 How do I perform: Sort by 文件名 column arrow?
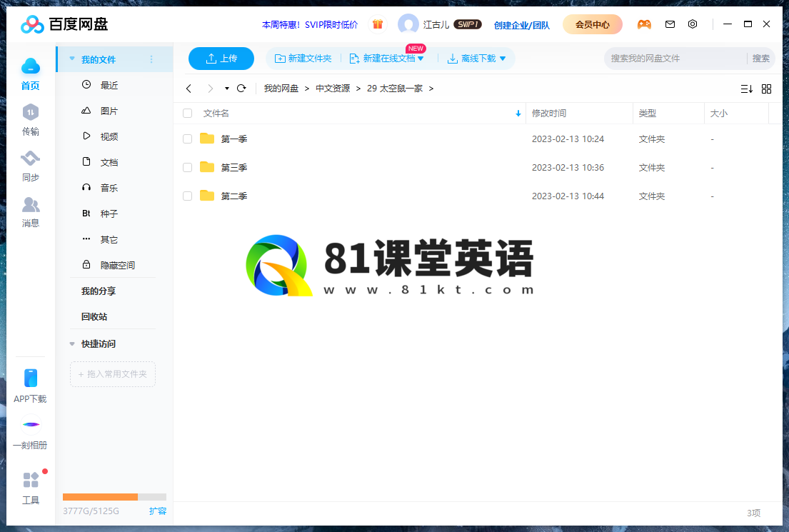coord(518,114)
